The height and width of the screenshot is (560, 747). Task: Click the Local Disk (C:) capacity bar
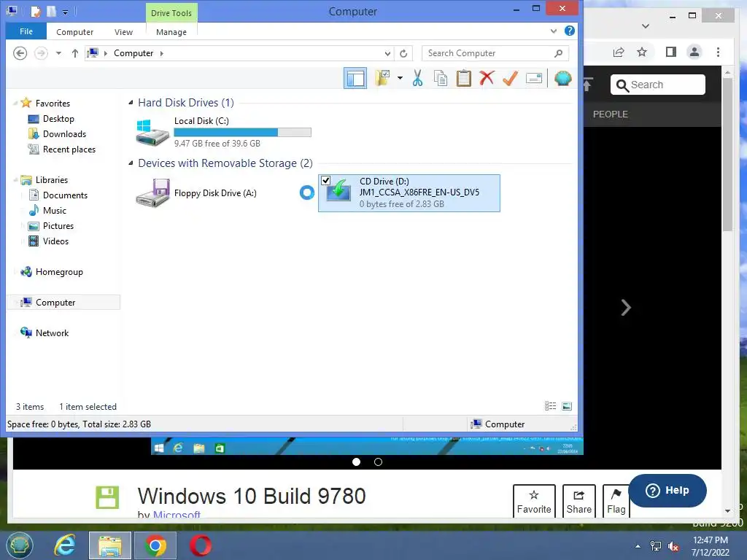(x=242, y=133)
